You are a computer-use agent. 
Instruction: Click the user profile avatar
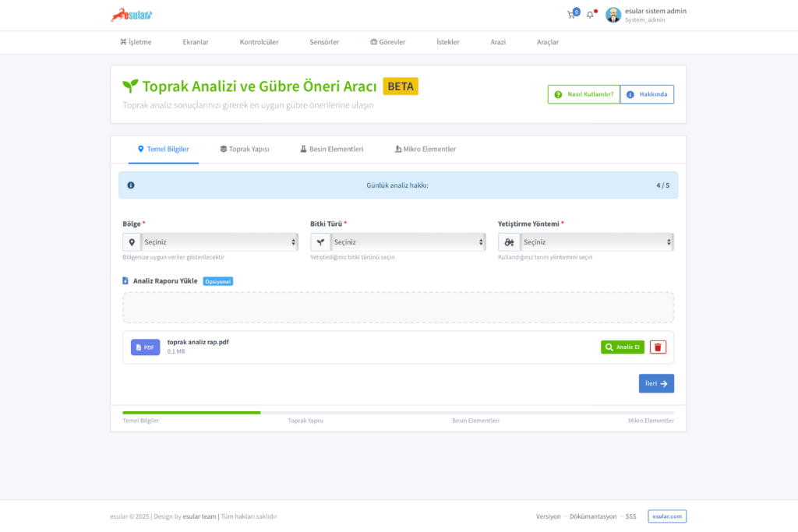coord(613,15)
